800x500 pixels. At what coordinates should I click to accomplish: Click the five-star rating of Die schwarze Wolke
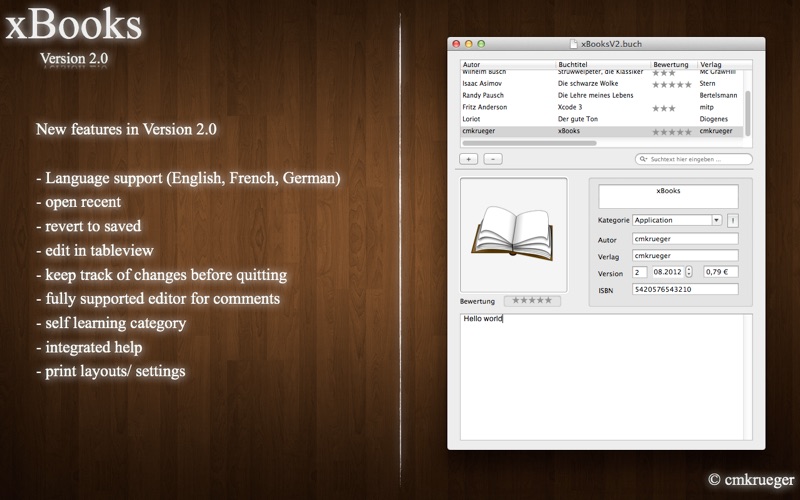coord(672,85)
